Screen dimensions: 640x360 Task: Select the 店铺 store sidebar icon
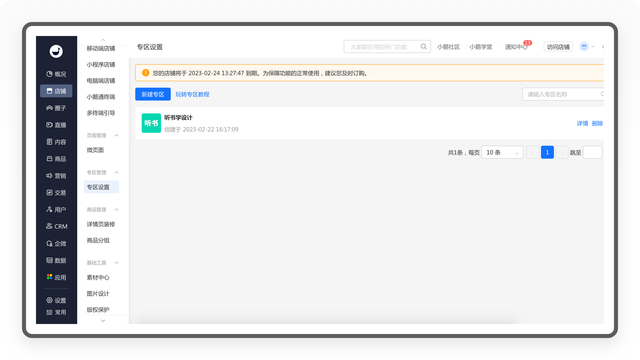[49, 91]
